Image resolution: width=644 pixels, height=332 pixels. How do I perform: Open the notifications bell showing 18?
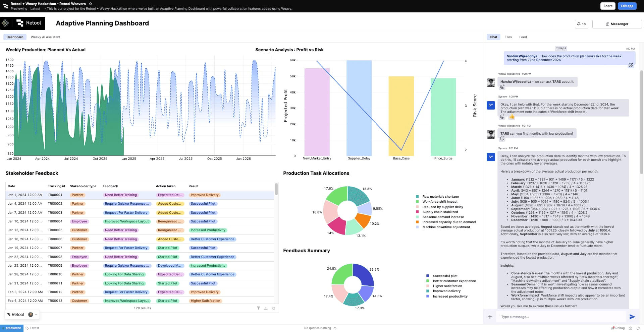pos(581,24)
